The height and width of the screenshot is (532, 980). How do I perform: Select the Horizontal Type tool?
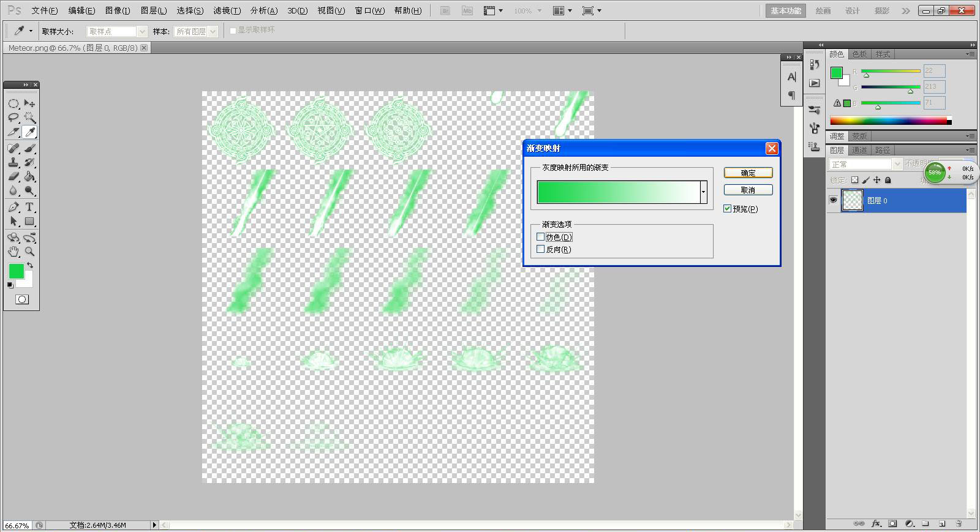(x=29, y=207)
